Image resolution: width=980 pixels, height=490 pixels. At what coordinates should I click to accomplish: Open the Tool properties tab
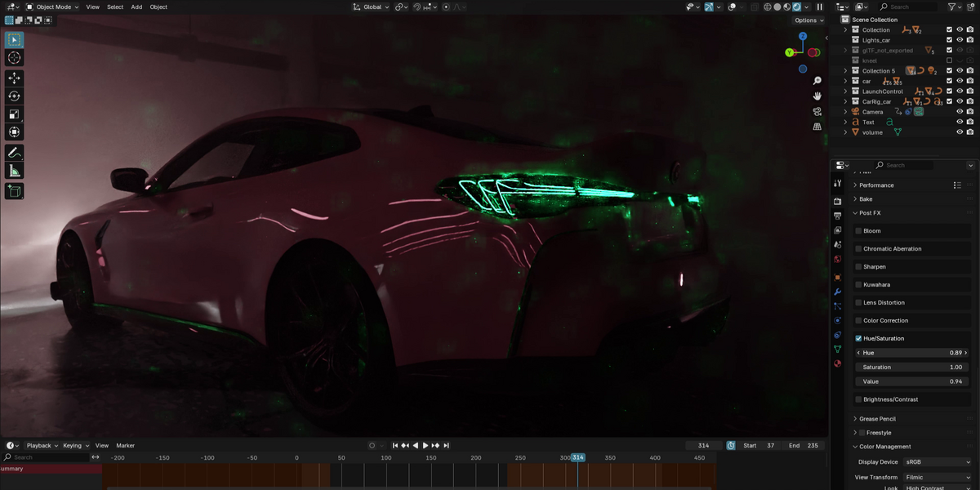coord(837,184)
